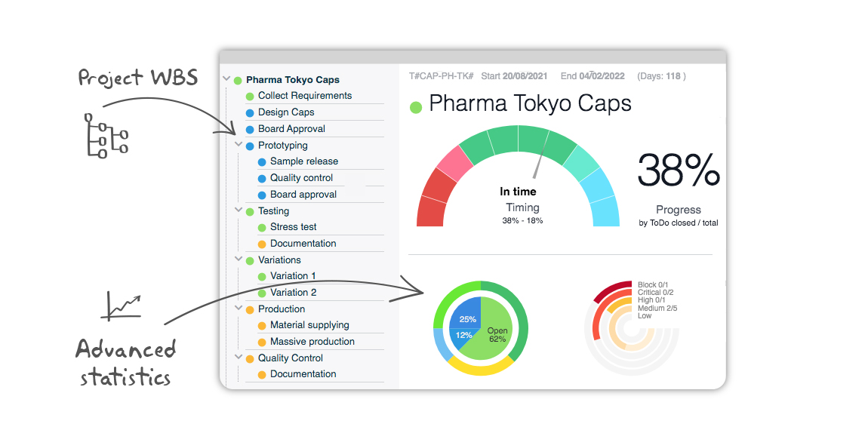Collapse the Variations branch

pyautogui.click(x=239, y=260)
